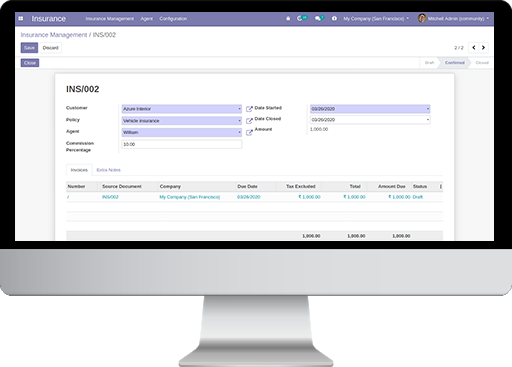This screenshot has height=367, width=512.
Task: Open the Configuration menu
Action: click(173, 19)
